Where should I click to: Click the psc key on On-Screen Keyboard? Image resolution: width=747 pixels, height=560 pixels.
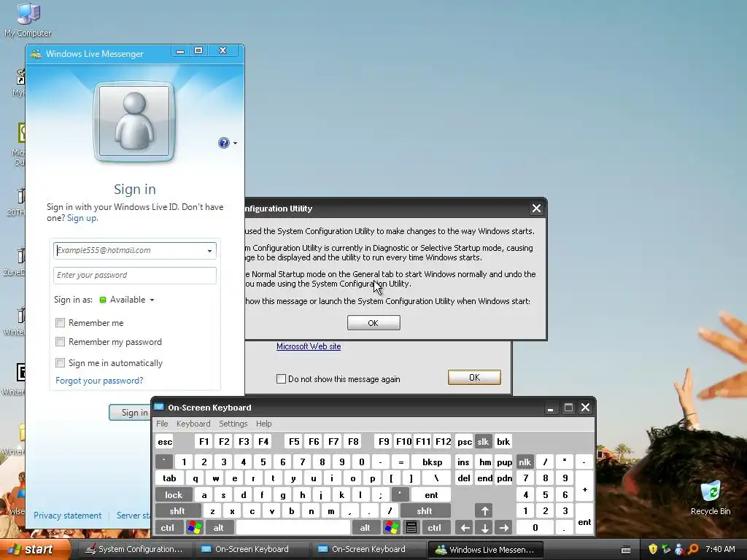tap(465, 441)
